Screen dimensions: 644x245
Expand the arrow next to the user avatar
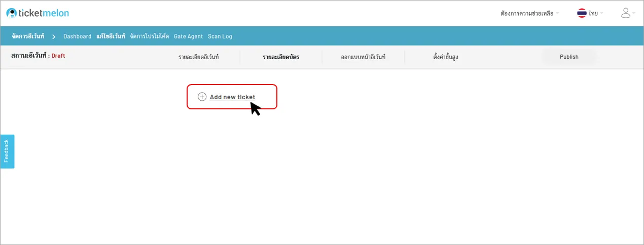coord(633,13)
